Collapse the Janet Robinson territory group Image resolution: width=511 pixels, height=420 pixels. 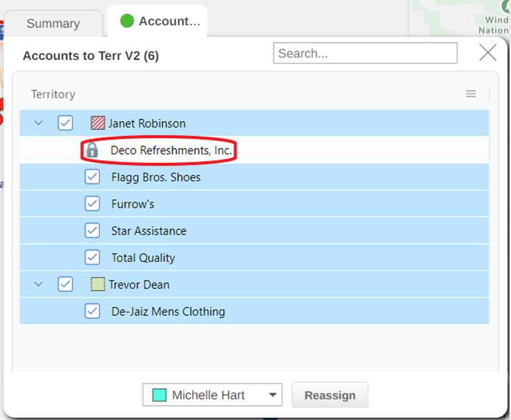coord(38,123)
